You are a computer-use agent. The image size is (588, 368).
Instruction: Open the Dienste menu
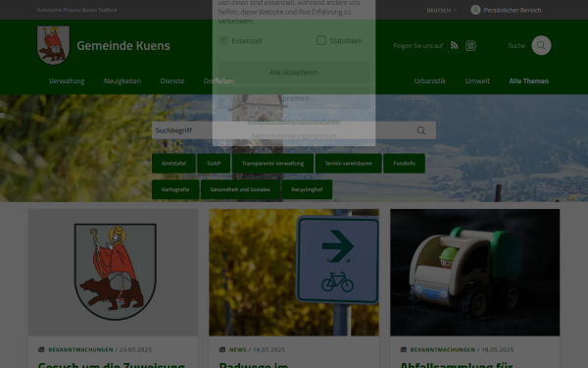(172, 81)
